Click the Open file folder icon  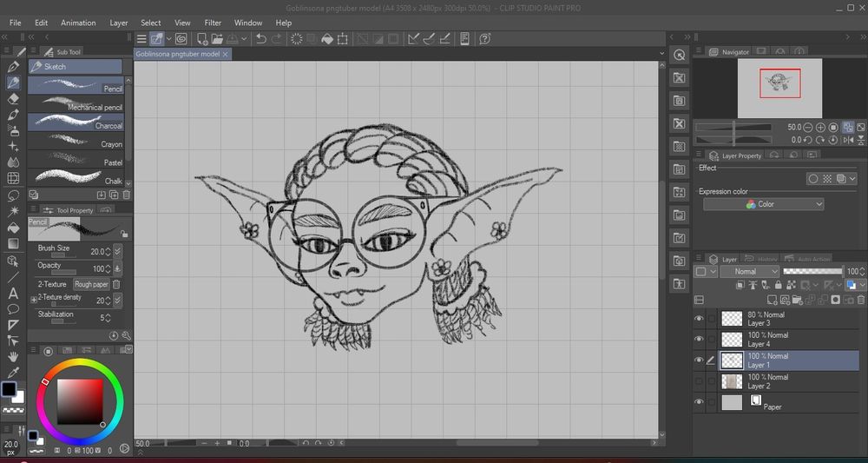coord(218,39)
